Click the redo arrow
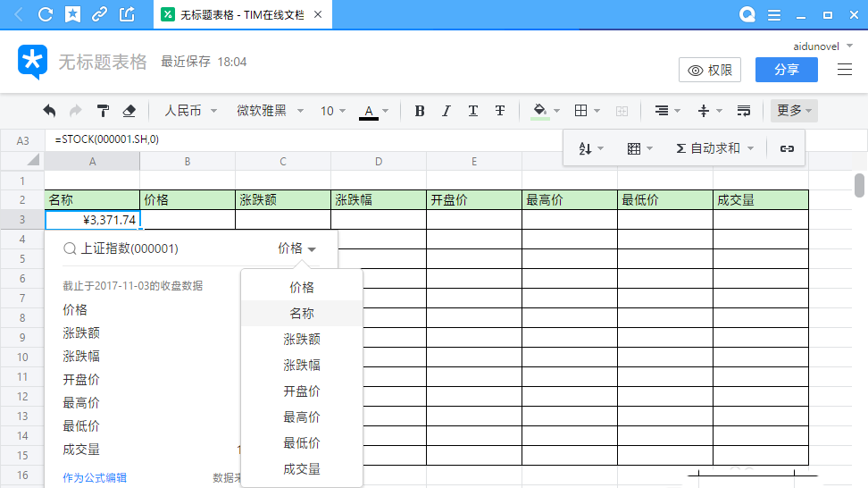 point(75,111)
